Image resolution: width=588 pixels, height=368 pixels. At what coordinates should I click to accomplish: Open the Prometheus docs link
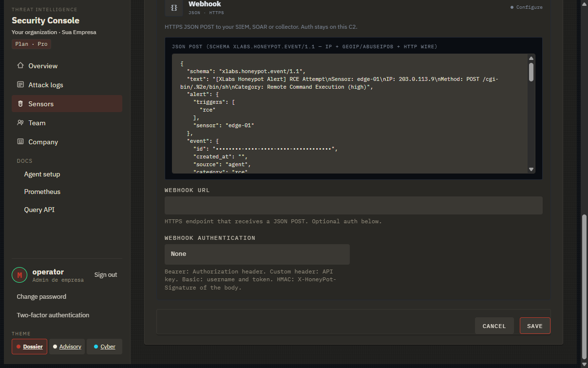coord(42,192)
